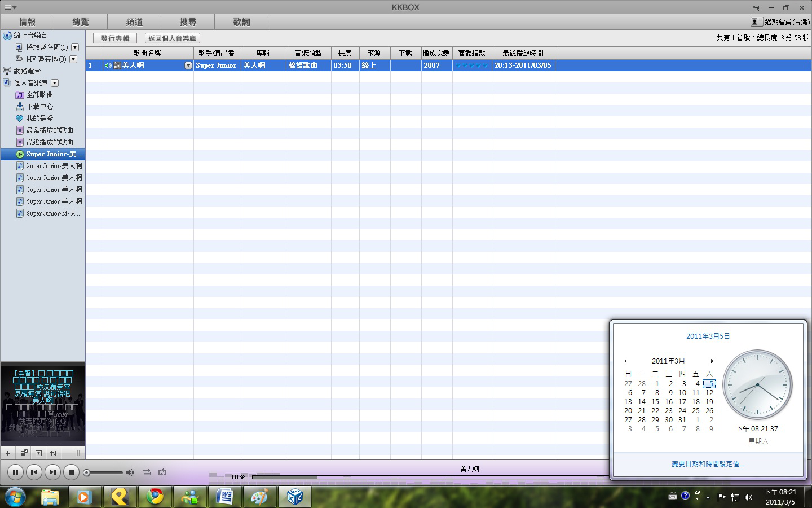
Task: Click the sort up-down arrows icon
Action: (x=54, y=453)
